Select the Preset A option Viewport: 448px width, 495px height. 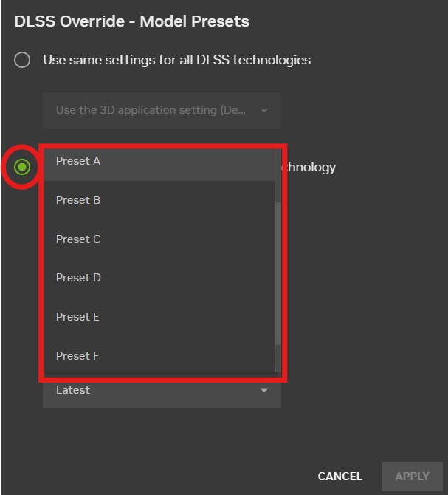tap(78, 161)
